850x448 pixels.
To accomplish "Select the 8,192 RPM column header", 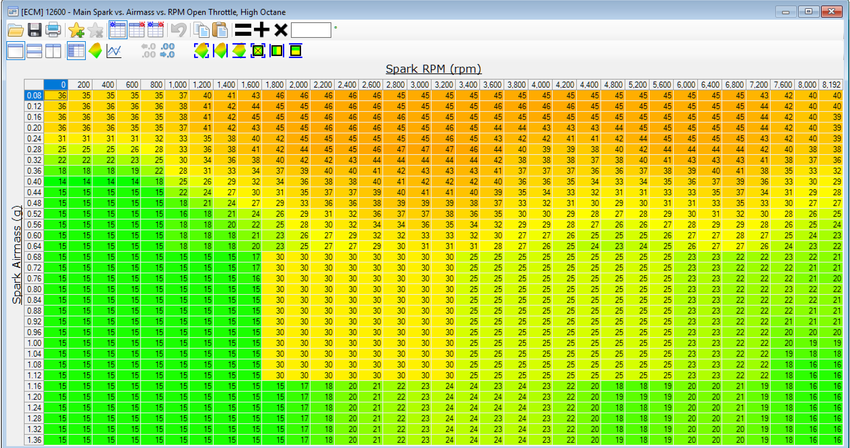I will tap(830, 84).
